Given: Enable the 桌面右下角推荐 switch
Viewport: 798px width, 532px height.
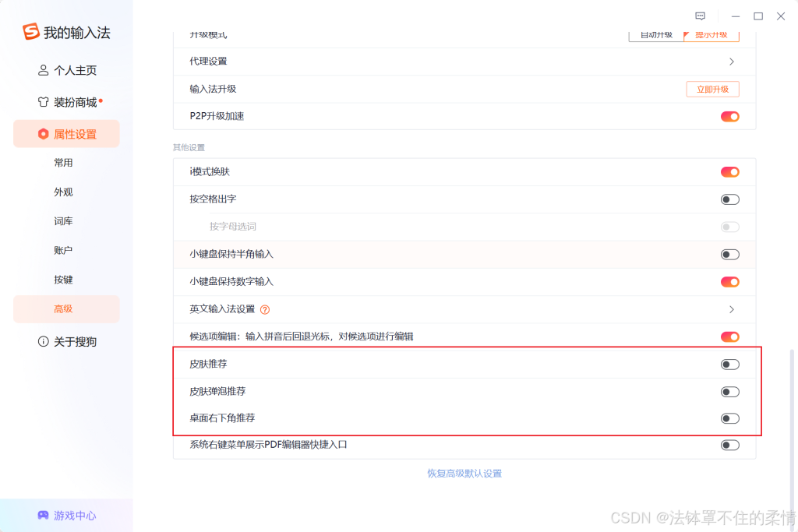Looking at the screenshot, I should [729, 418].
